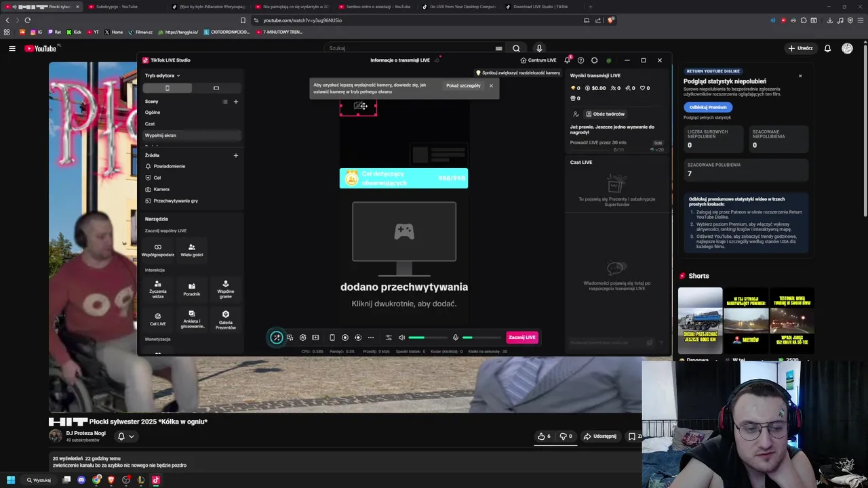Open the vertical dots more-options in bottom toolbar

click(370, 338)
